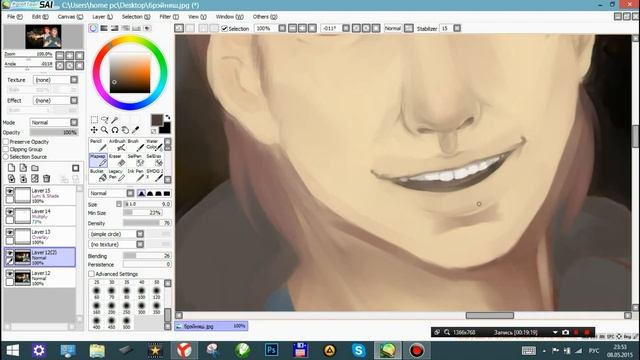Image resolution: width=640 pixels, height=360 pixels.
Task: Hide Layer15 with its eye icon
Action: coord(10,191)
